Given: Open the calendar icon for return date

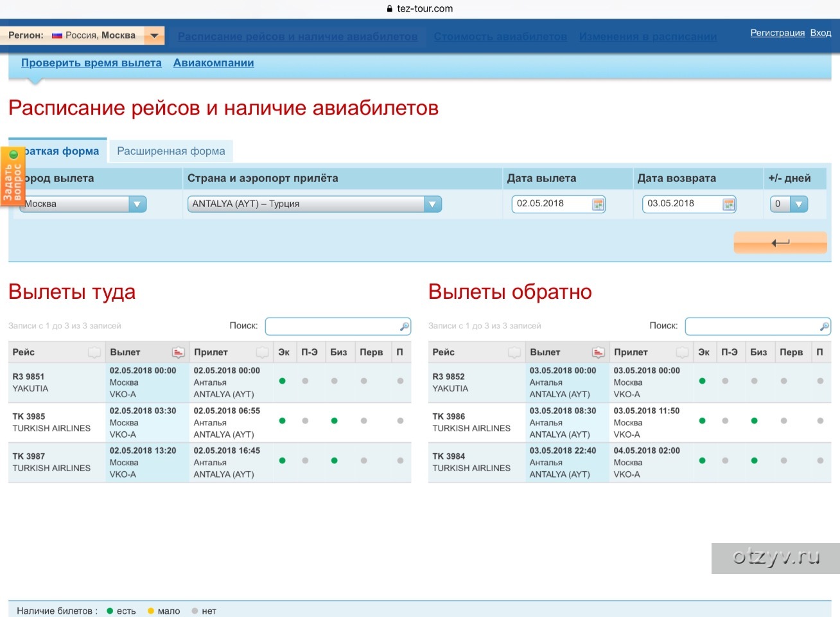Looking at the screenshot, I should tap(728, 204).
